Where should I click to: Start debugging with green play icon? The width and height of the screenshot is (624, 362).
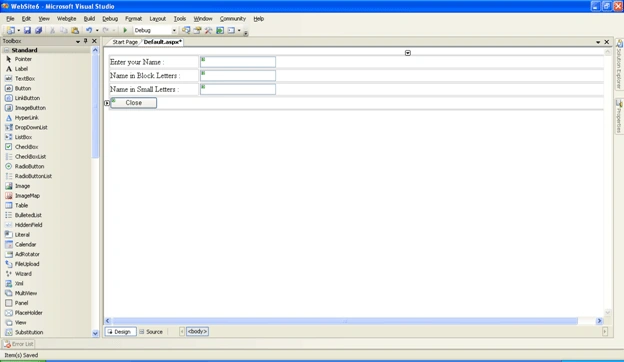(x=125, y=30)
